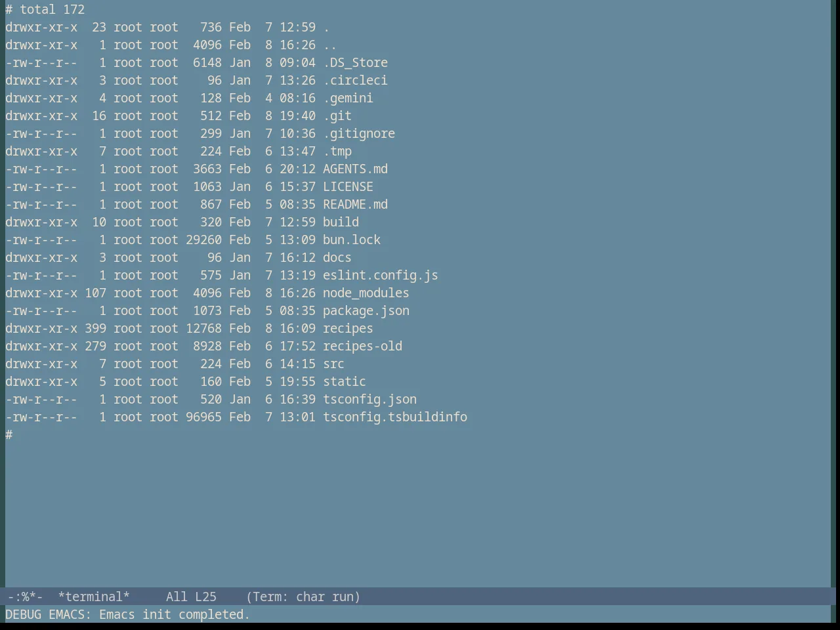Click the .circleci directory name
Screen dimensions: 840x630
[355, 80]
